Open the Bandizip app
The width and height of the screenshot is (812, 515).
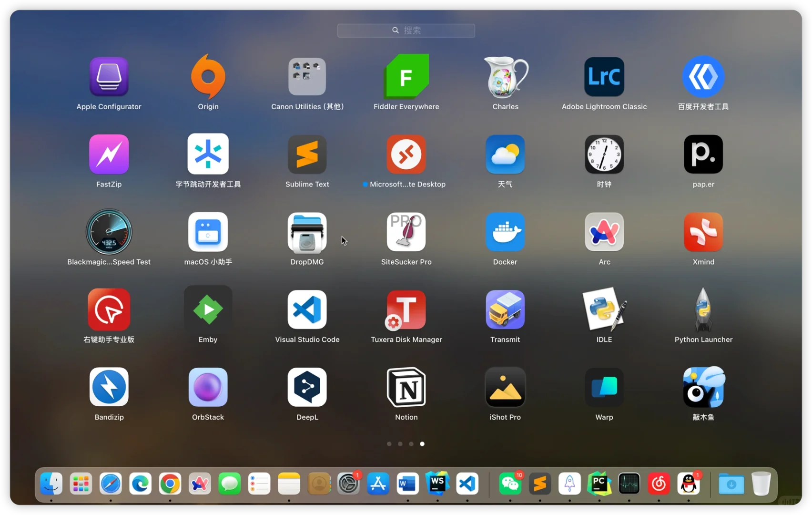point(109,387)
